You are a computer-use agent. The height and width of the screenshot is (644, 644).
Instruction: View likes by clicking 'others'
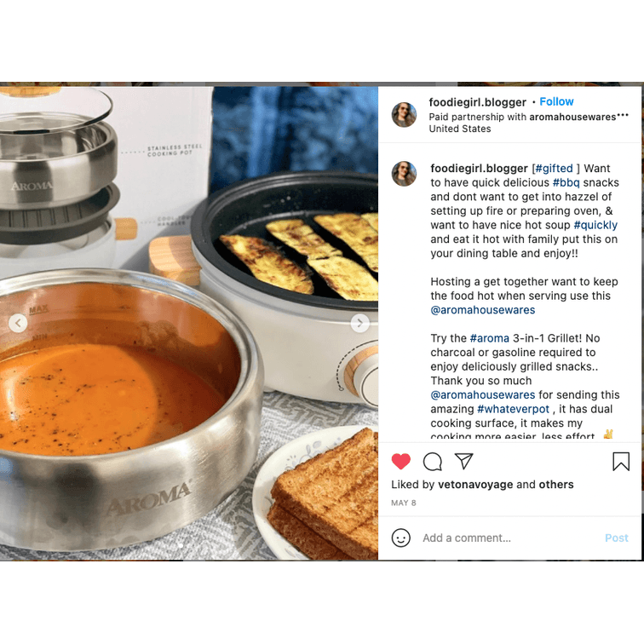tap(556, 485)
